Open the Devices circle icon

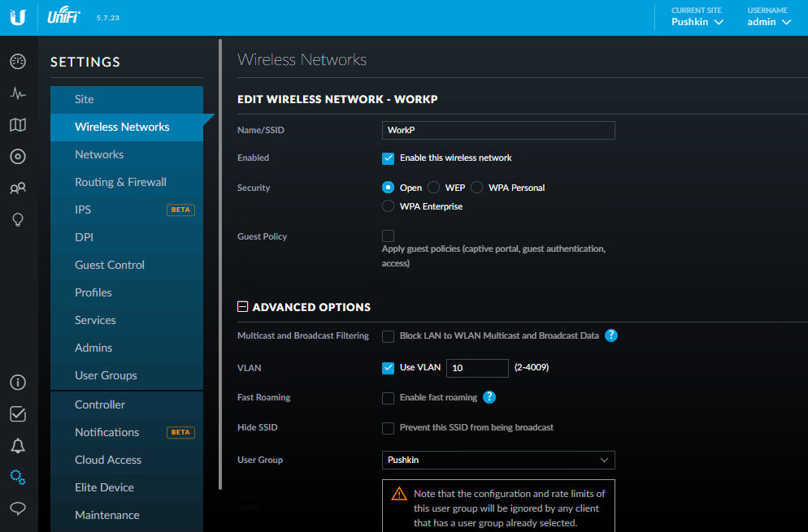click(x=18, y=157)
